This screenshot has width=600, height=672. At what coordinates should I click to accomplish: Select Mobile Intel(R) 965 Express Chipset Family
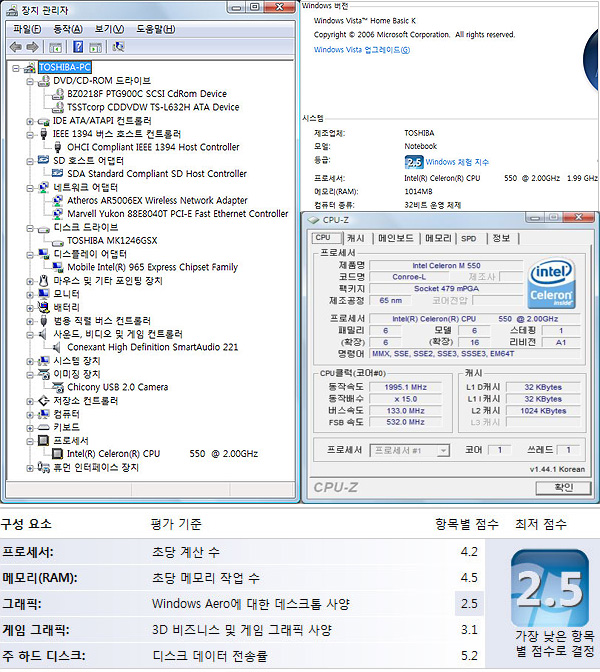coord(153,267)
